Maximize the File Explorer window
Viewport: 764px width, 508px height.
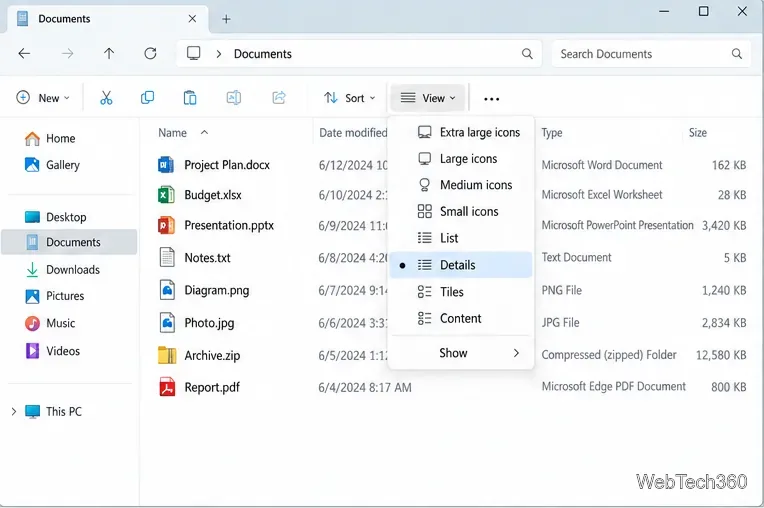click(x=703, y=11)
